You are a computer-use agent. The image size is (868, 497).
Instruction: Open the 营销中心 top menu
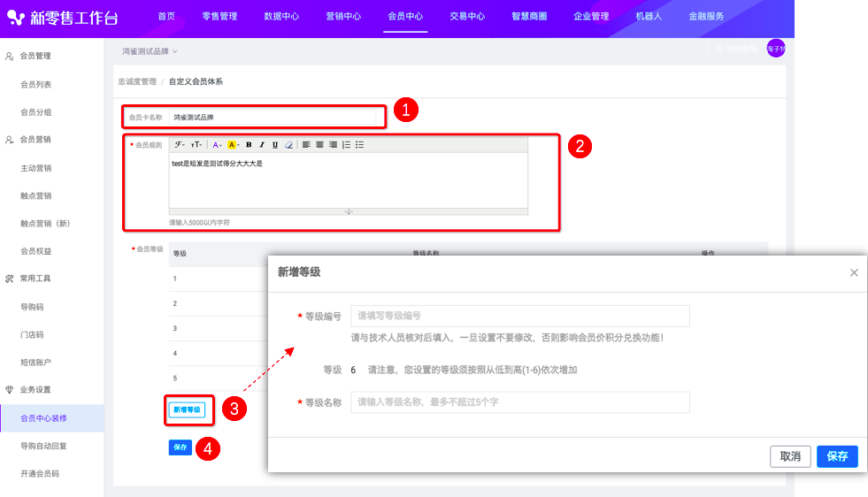pos(344,16)
